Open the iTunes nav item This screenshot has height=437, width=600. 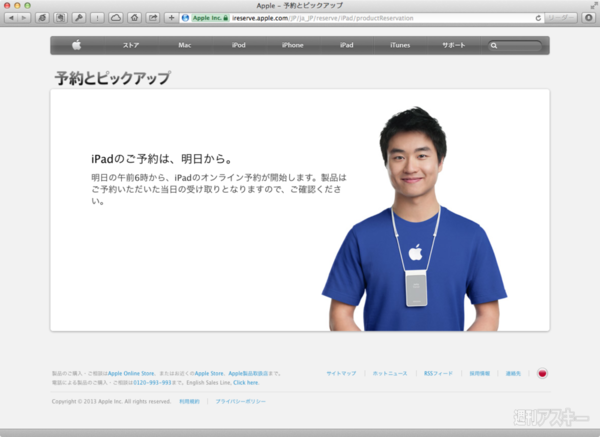coord(400,45)
